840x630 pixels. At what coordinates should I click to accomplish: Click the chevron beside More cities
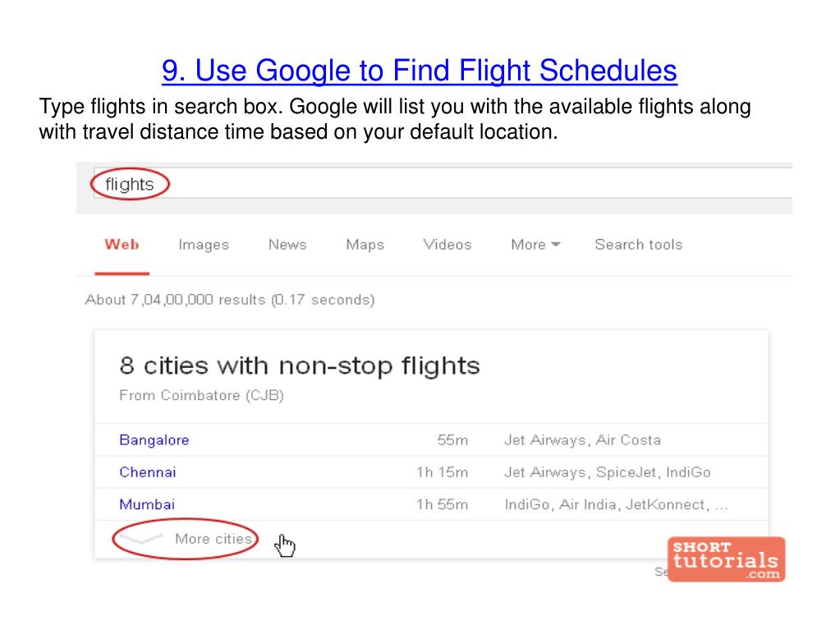click(x=140, y=538)
